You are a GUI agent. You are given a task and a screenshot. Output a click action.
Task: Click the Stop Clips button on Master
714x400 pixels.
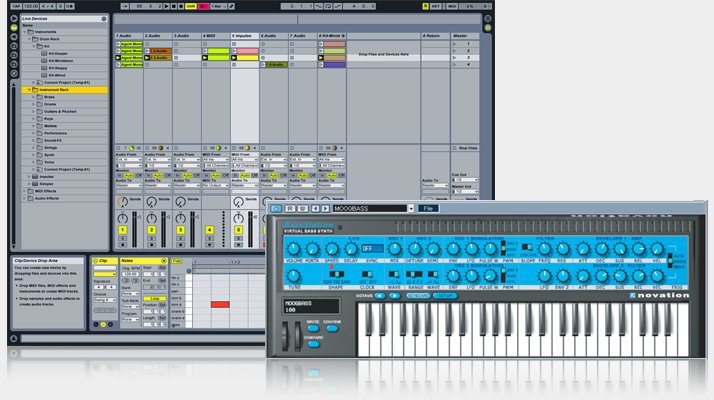(x=465, y=148)
